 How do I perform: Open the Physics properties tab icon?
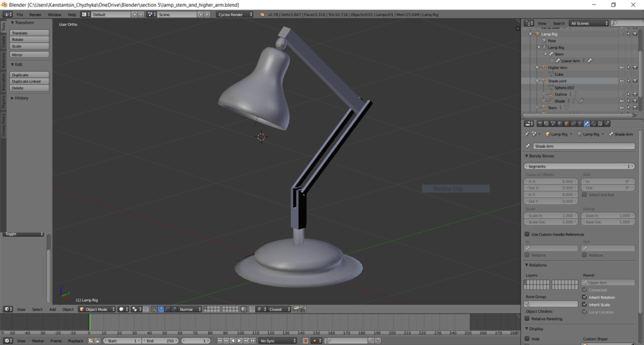coord(607,123)
